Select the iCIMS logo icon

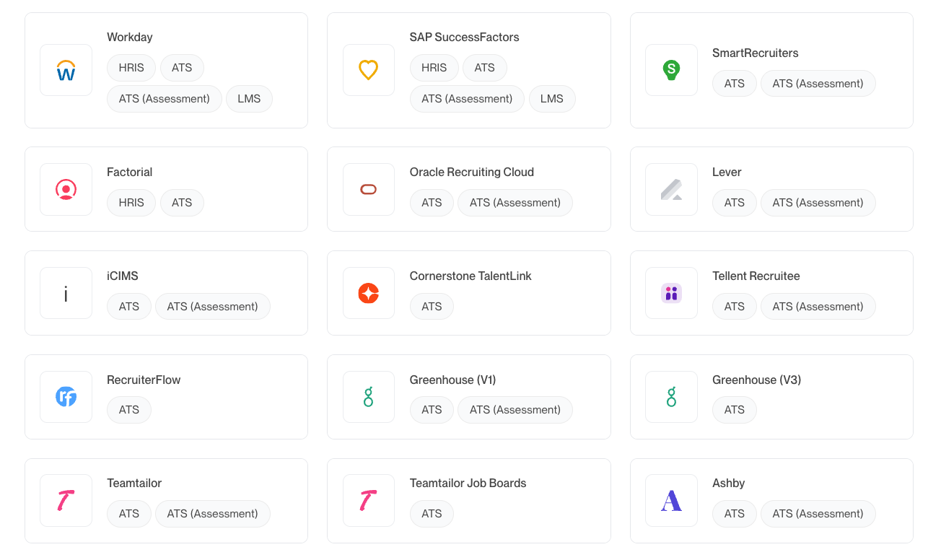coord(66,293)
